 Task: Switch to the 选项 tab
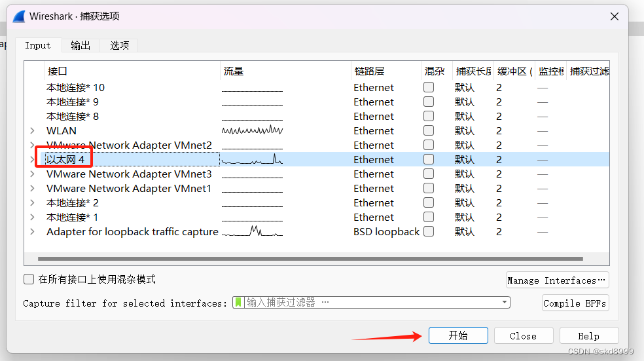pos(119,45)
